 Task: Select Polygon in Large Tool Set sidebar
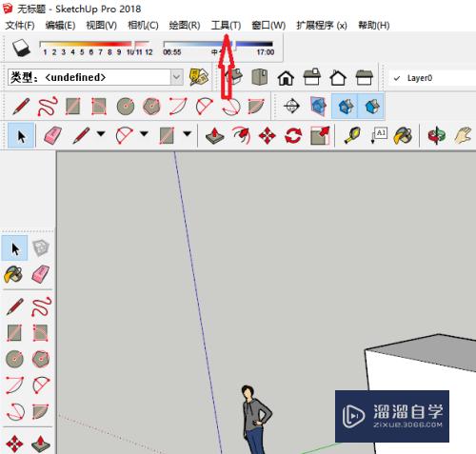pyautogui.click(x=41, y=359)
